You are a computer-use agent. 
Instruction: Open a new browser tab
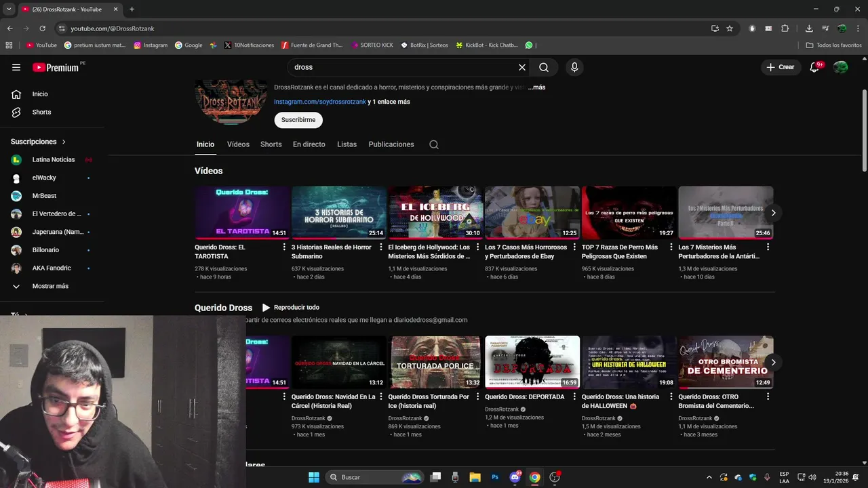132,9
